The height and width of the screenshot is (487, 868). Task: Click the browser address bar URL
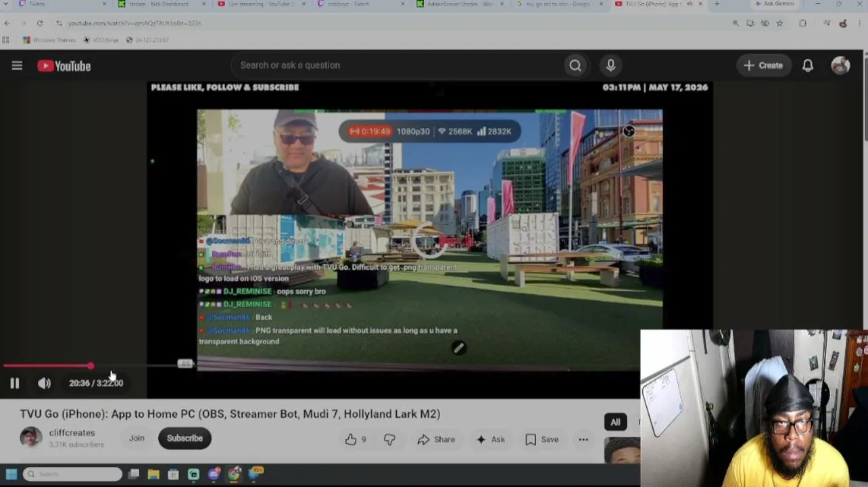pyautogui.click(x=135, y=23)
